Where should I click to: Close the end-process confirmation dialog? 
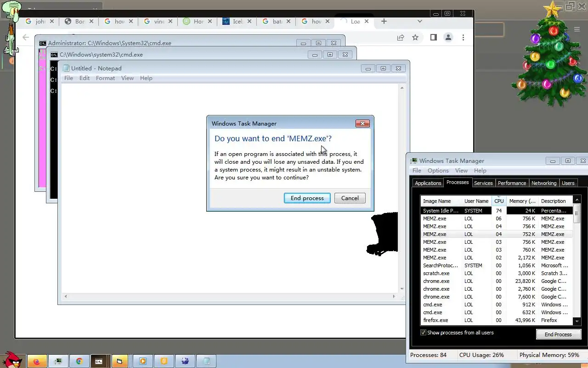(362, 123)
